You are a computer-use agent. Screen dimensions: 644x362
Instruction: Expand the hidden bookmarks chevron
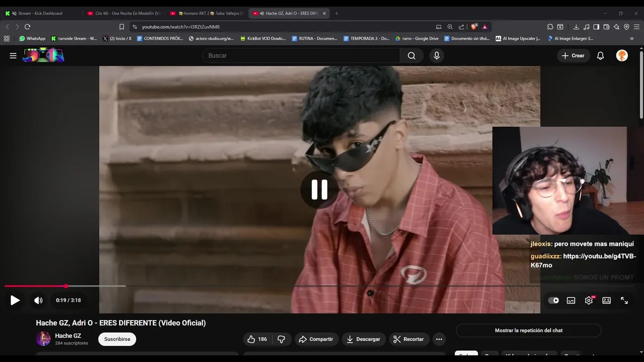(631, 38)
